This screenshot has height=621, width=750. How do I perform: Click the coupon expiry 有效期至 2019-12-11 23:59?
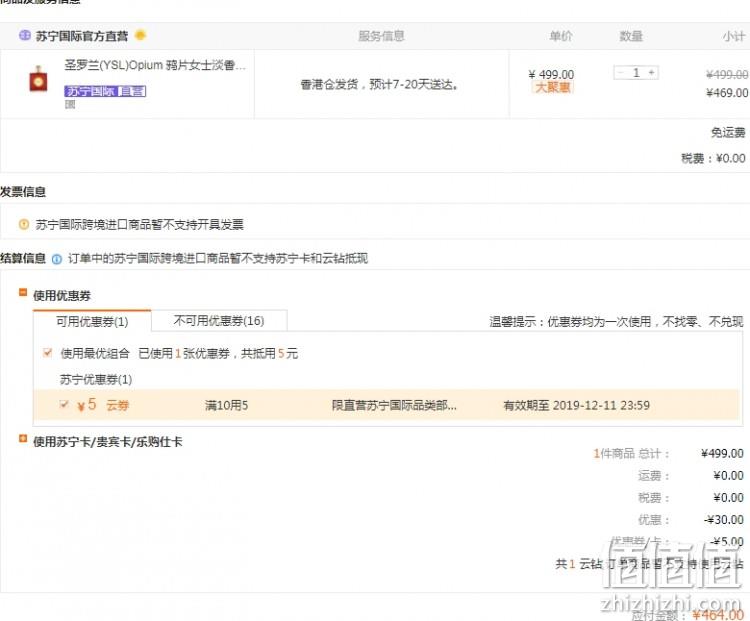pos(576,406)
